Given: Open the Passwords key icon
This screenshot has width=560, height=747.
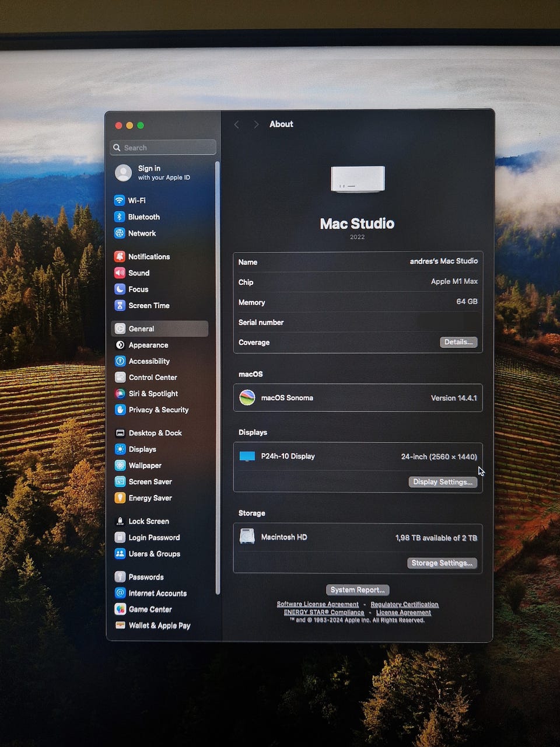Looking at the screenshot, I should point(120,577).
